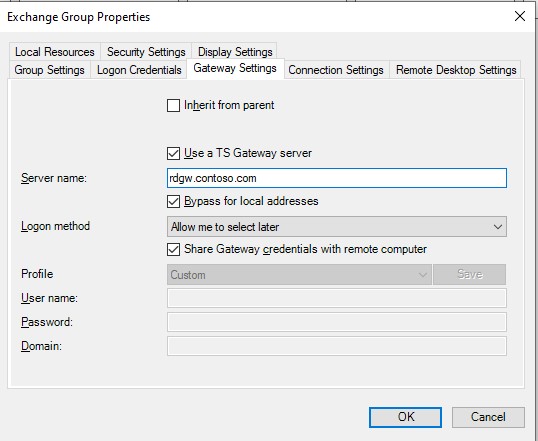This screenshot has height=441, width=538.
Task: Click the Server name text field
Action: pyautogui.click(x=337, y=178)
